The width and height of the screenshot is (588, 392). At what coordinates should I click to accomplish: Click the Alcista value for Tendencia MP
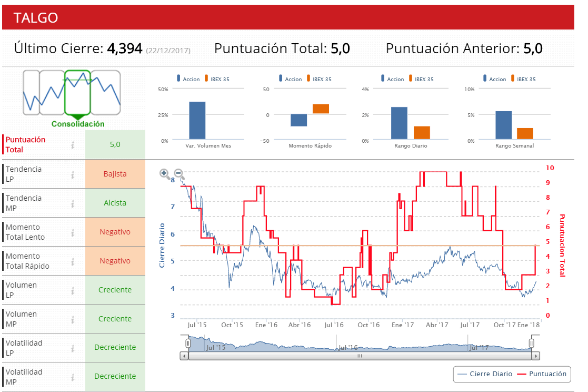tap(115, 203)
